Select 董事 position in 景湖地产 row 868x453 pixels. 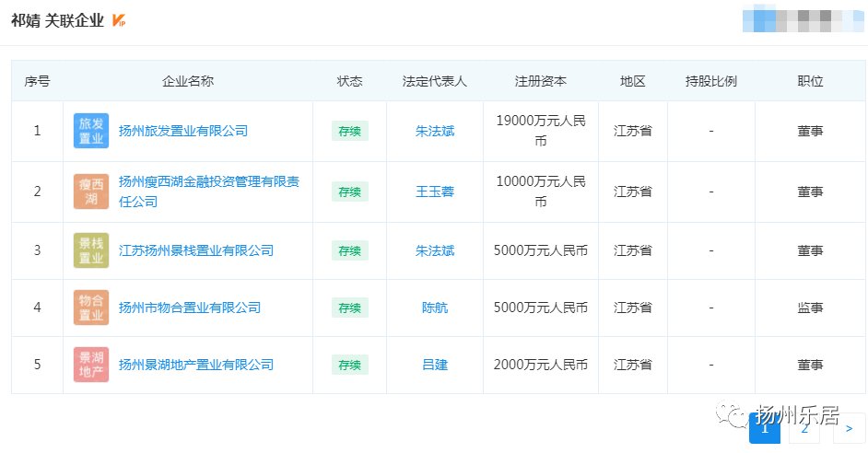pyautogui.click(x=810, y=365)
